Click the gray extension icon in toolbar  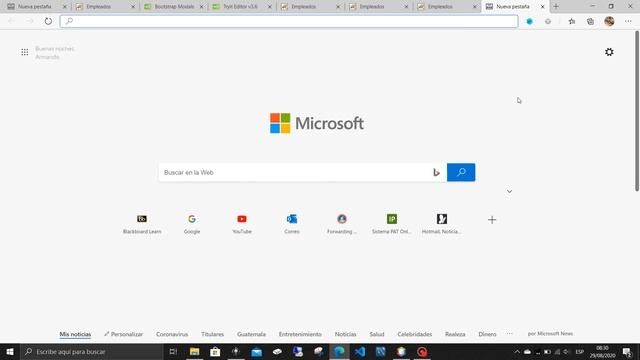(x=548, y=21)
